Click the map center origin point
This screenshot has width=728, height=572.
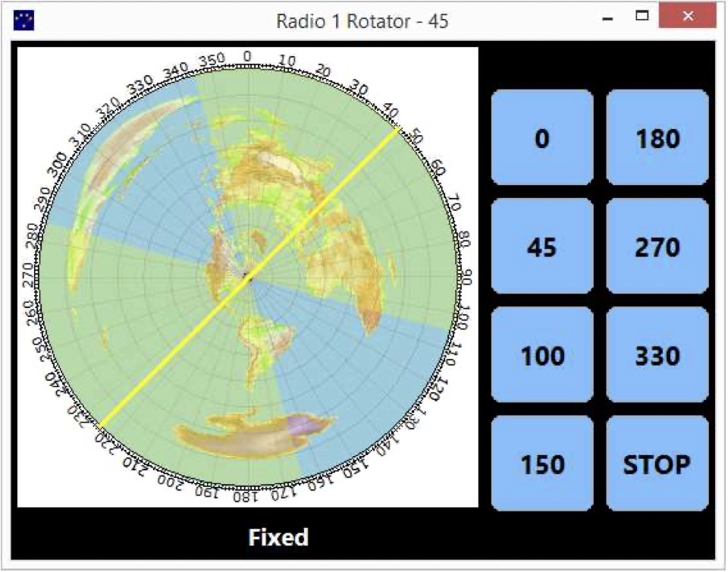(x=249, y=277)
